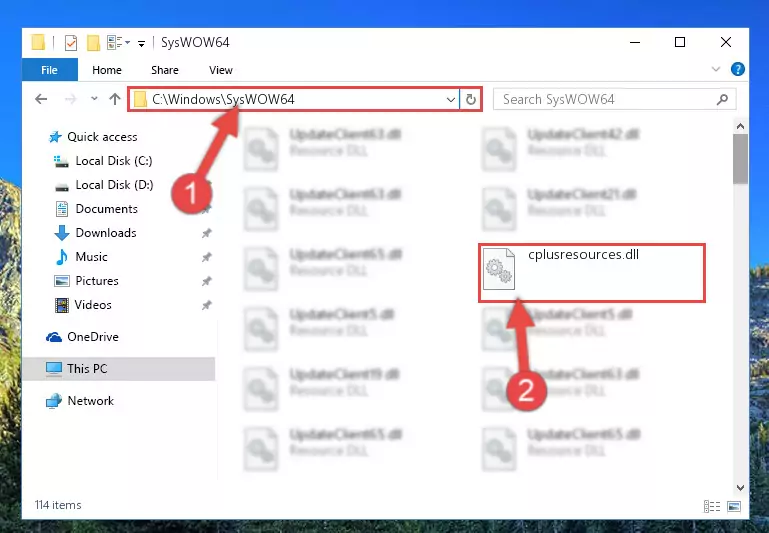Click the scrollbar down arrow

[740, 487]
